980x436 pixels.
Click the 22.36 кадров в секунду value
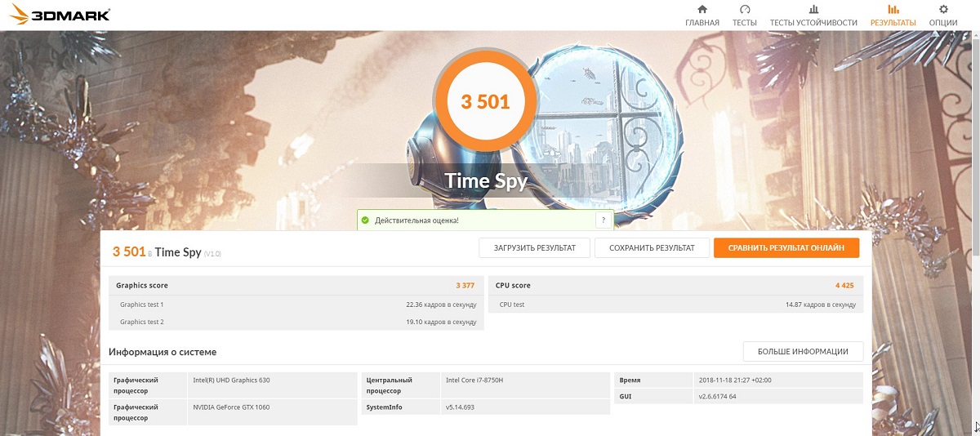[x=441, y=305]
